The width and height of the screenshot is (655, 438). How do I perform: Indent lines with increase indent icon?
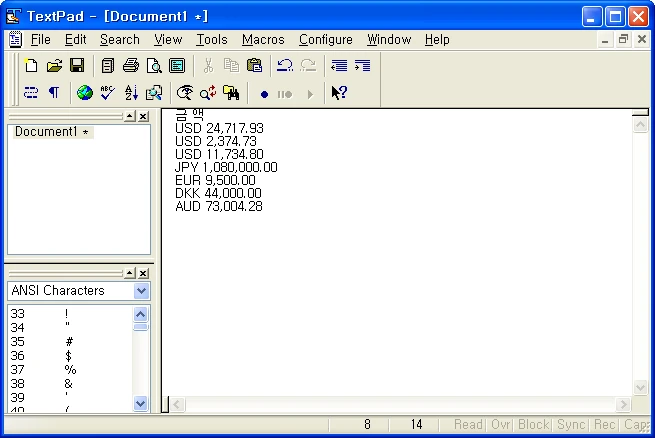[362, 66]
